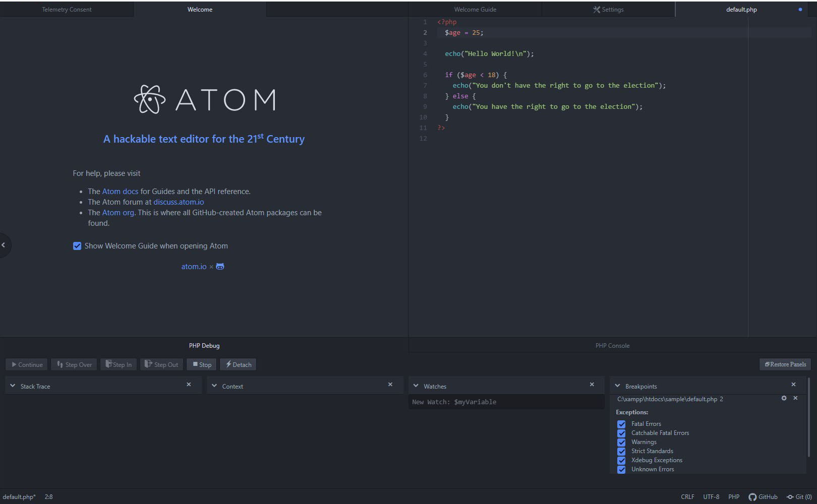Stop the PHP debug session
Screen dimensions: 817x504
click(202, 364)
